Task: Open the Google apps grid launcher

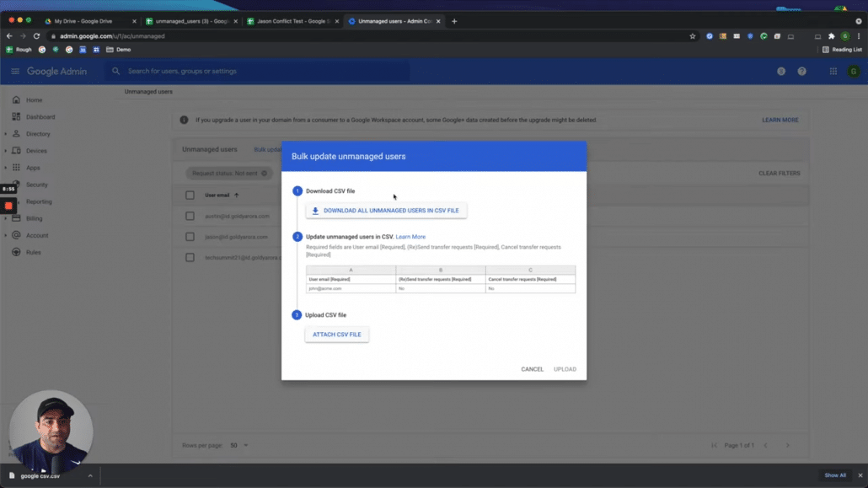Action: [x=833, y=72]
